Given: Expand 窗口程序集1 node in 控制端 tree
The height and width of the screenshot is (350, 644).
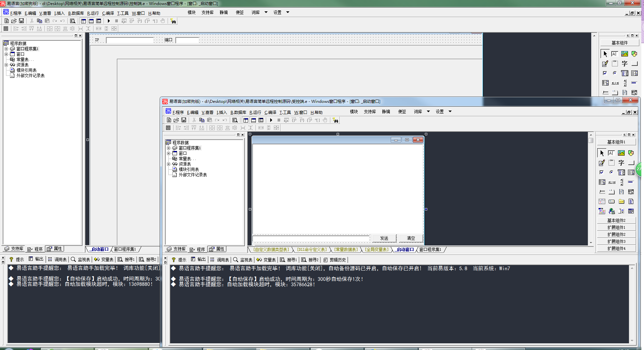Looking at the screenshot, I should click(6, 49).
